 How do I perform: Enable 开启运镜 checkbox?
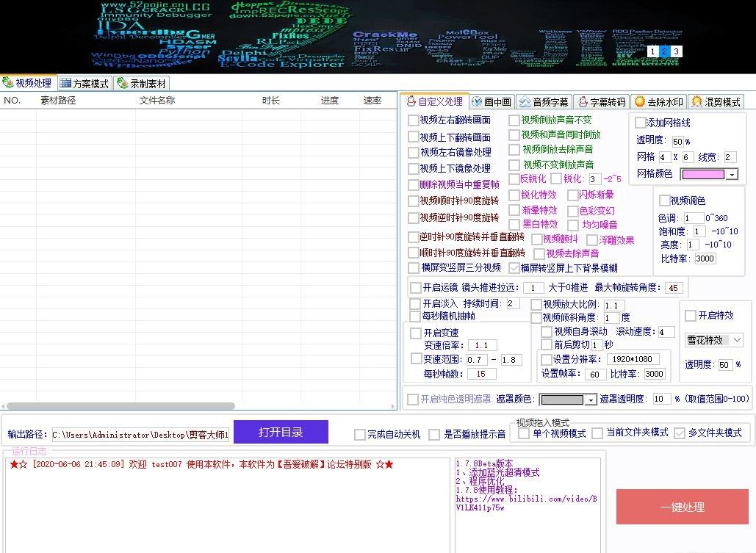pos(416,288)
